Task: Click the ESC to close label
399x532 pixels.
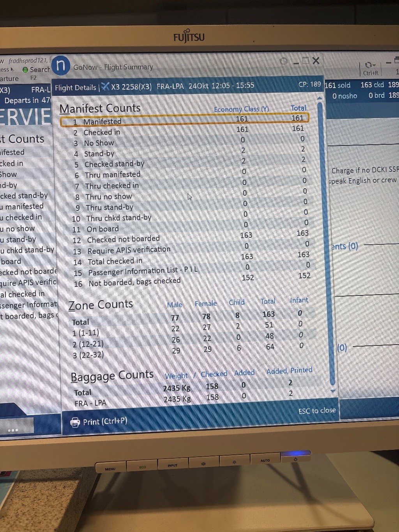Action: coord(317,411)
